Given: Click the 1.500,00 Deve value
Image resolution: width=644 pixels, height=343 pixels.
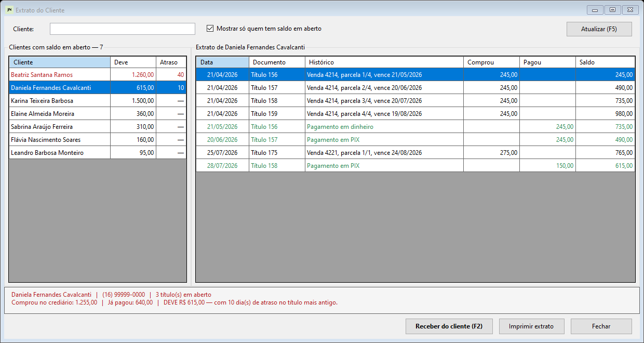Looking at the screenshot, I should point(143,101).
